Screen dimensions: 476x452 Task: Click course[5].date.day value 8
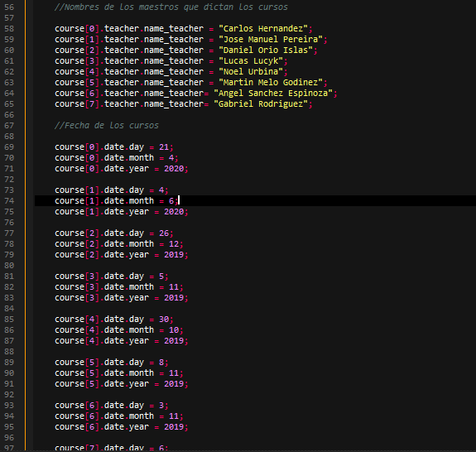161,363
